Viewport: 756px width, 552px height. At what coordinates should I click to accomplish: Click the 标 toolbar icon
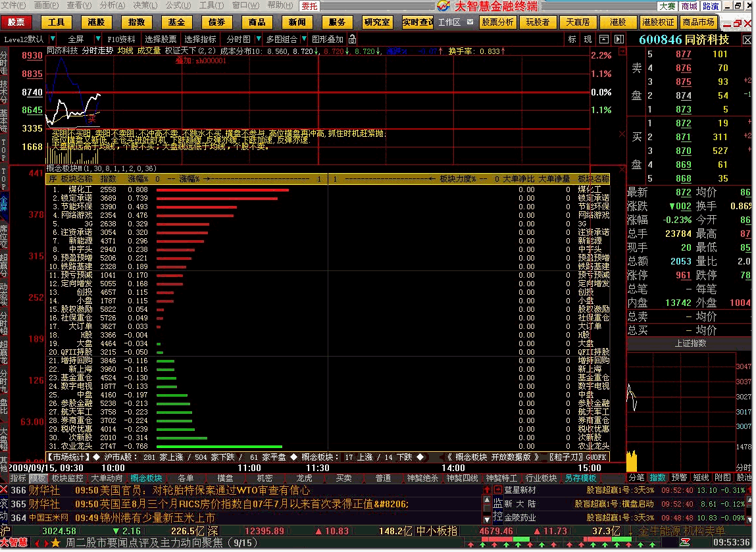[572, 39]
